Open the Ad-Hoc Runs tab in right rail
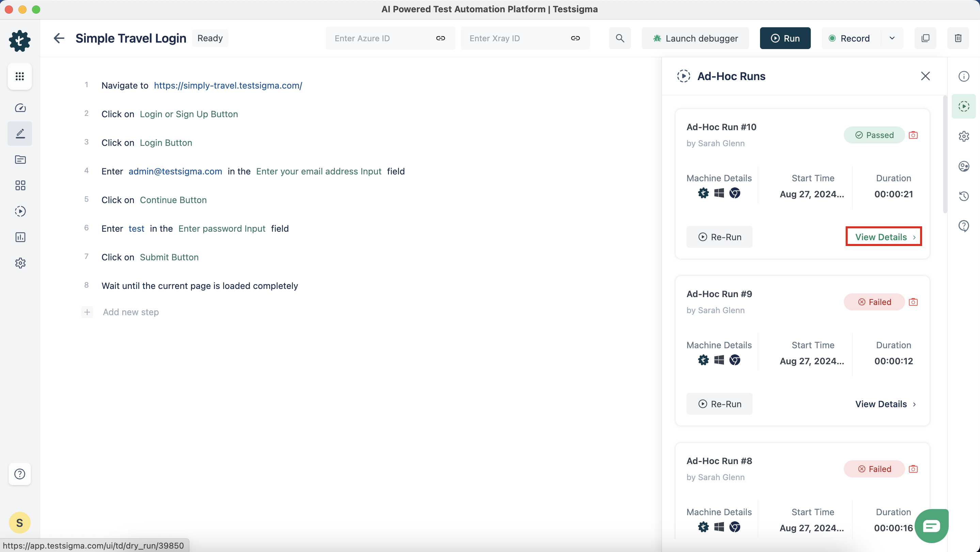980x552 pixels. [964, 106]
